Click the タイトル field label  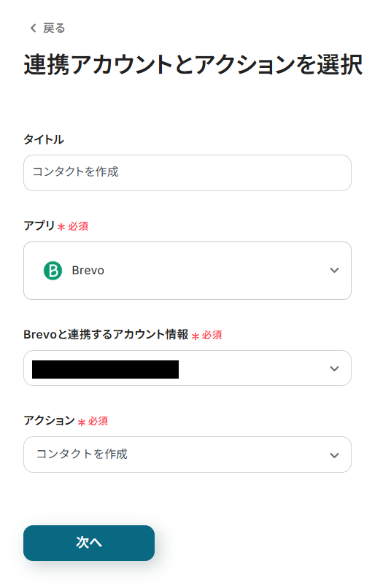point(44,139)
